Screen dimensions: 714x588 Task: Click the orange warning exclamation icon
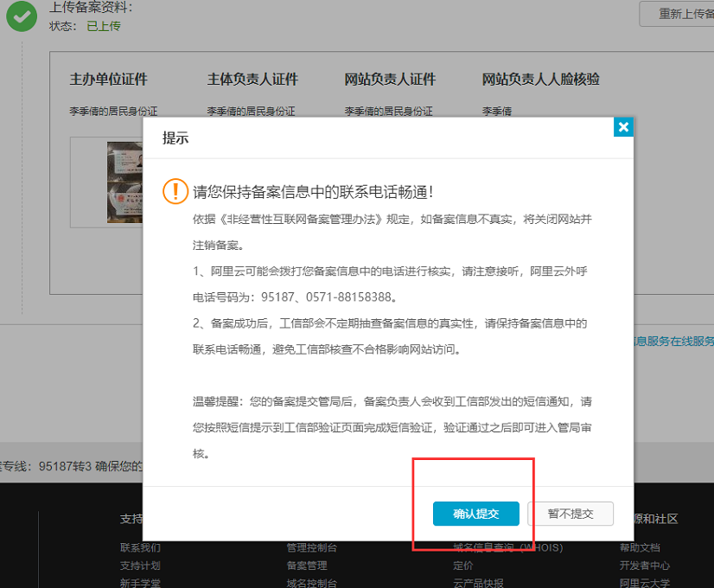click(175, 192)
